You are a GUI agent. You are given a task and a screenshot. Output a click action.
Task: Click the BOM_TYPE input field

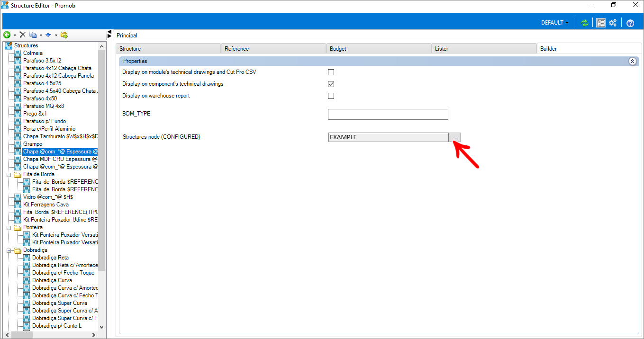click(388, 114)
